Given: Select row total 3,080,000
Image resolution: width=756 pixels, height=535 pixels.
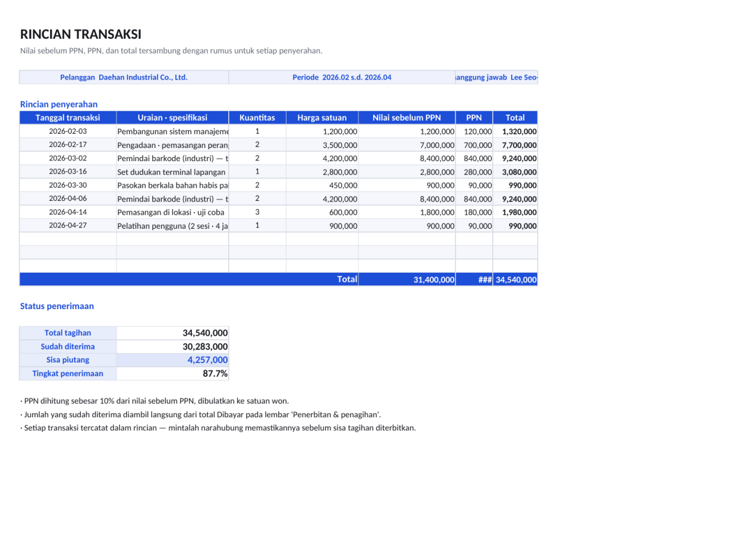Looking at the screenshot, I should point(515,172).
